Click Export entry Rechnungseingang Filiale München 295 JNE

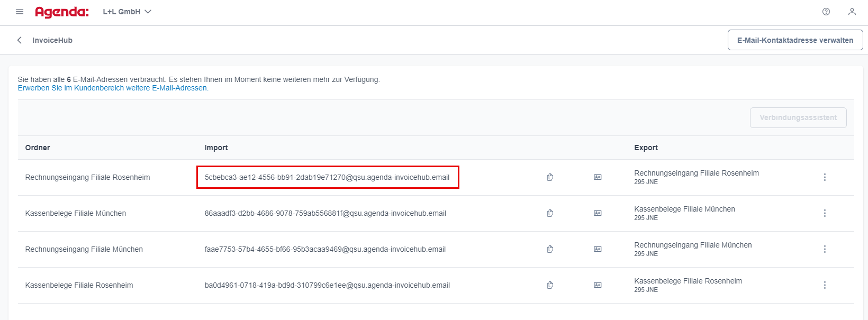click(x=693, y=249)
